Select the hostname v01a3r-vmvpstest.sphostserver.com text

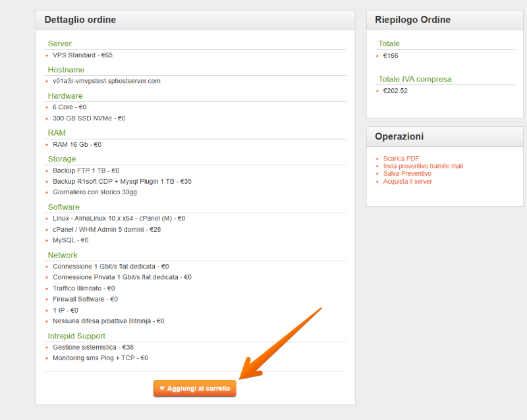[106, 81]
